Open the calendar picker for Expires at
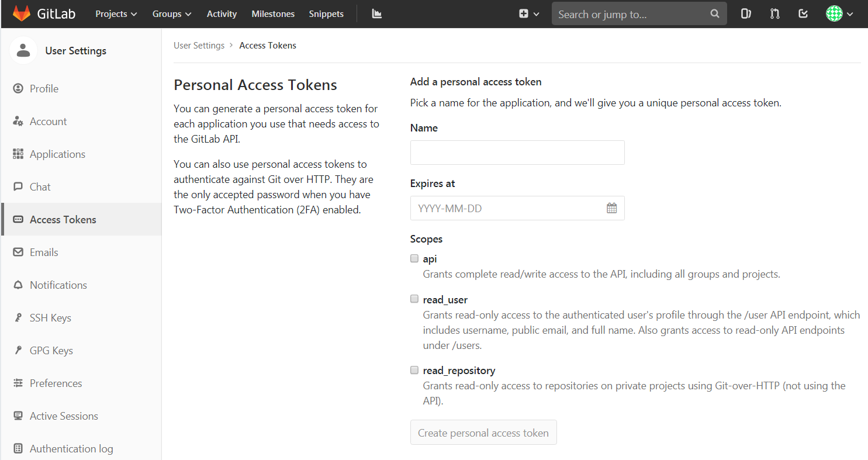The height and width of the screenshot is (460, 868). pos(611,207)
